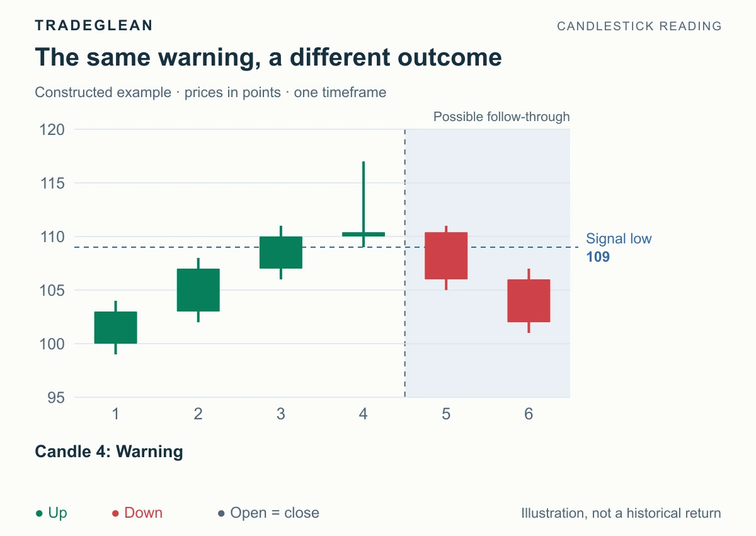Click the 95 y-axis tick label
Image resolution: width=756 pixels, height=536 pixels.
[56, 398]
